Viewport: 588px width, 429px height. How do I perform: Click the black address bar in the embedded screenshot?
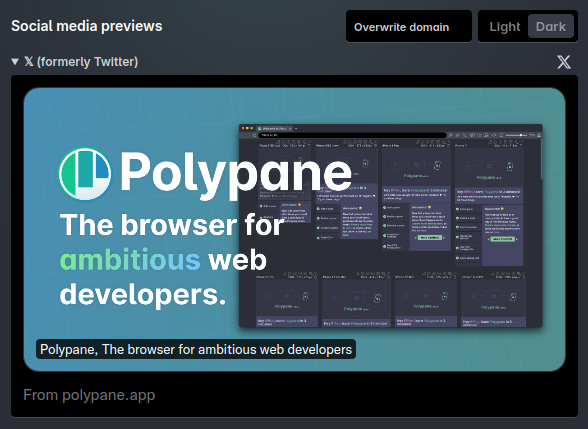click(x=352, y=135)
